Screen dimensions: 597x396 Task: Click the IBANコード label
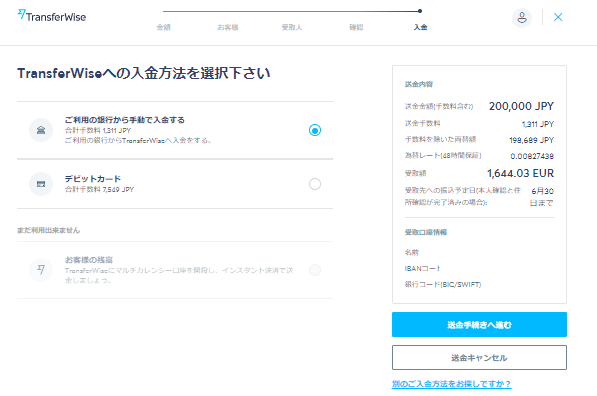click(422, 268)
